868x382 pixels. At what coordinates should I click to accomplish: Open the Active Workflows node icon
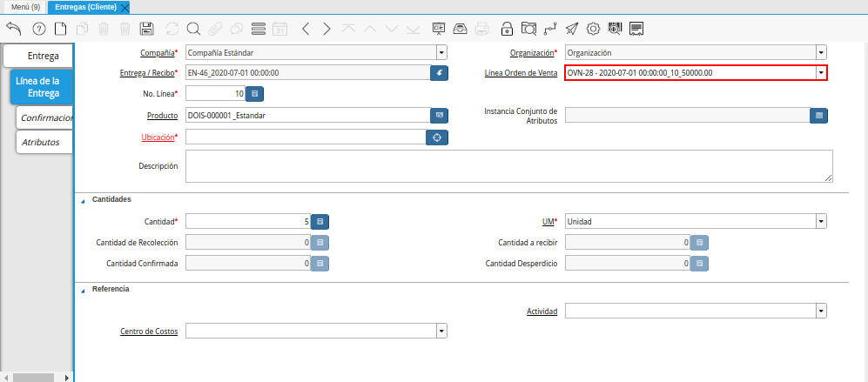(x=549, y=29)
